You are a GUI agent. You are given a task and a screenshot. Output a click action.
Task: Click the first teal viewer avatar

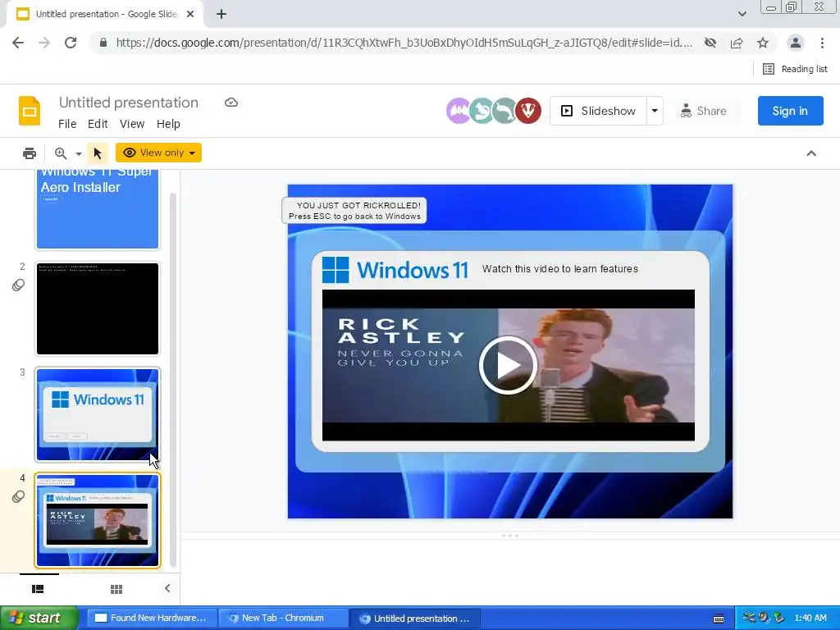tap(482, 111)
